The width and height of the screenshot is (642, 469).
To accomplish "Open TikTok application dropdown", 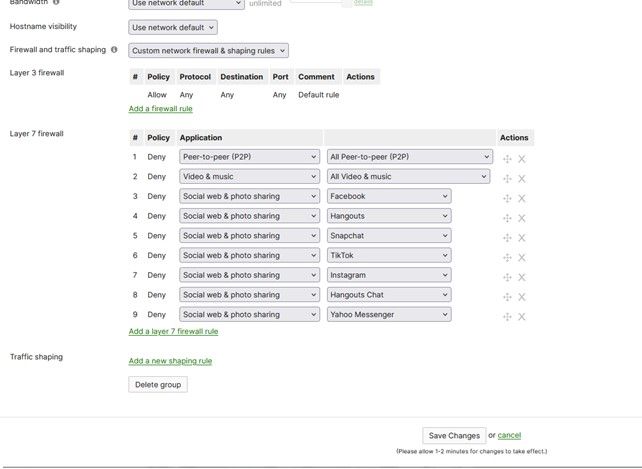I will click(389, 255).
